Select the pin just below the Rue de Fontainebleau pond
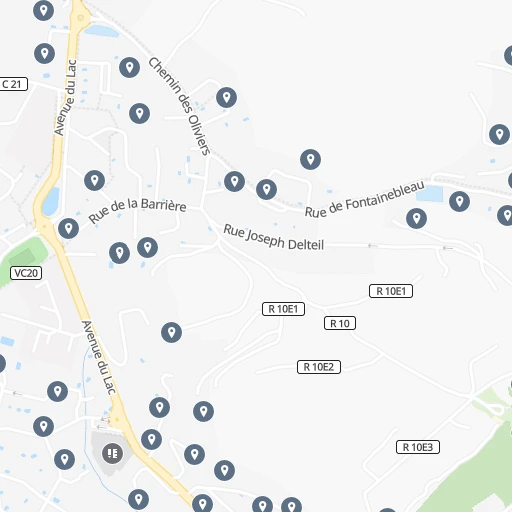512x512 pixels. click(x=416, y=218)
